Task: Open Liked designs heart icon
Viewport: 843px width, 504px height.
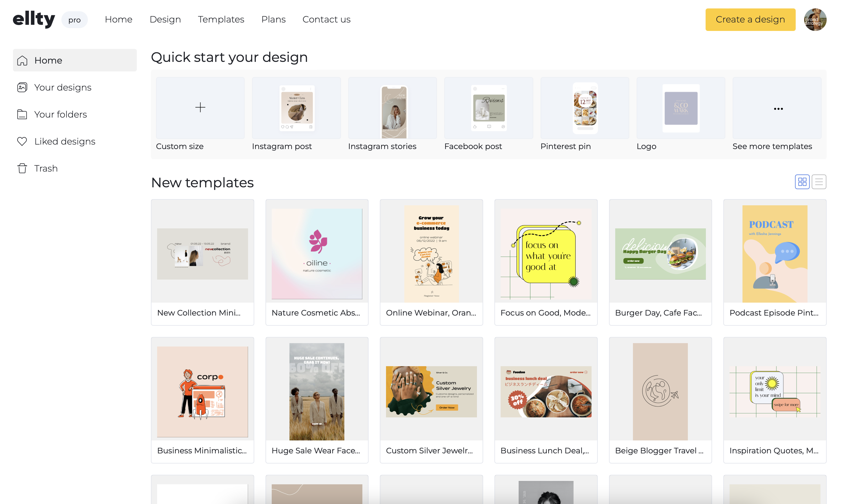Action: coord(22,141)
